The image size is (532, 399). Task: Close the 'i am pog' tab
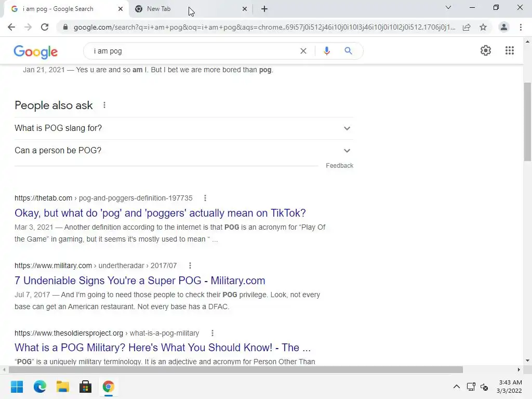121,9
